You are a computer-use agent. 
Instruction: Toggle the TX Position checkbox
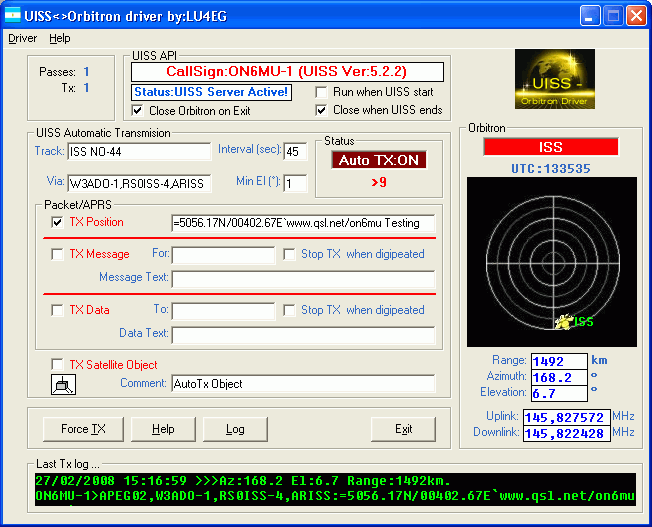[x=57, y=222]
